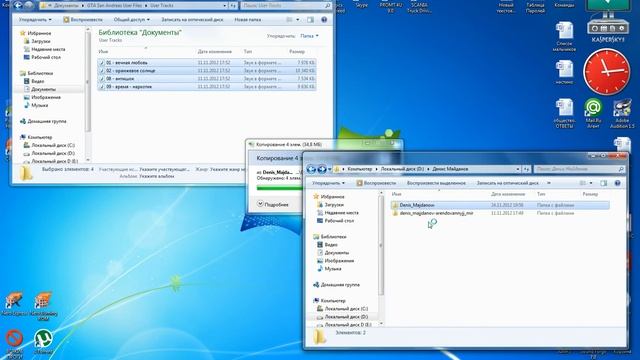Click search field in Денис Майданов window
Screen dimensions: 640x360
click(579, 169)
